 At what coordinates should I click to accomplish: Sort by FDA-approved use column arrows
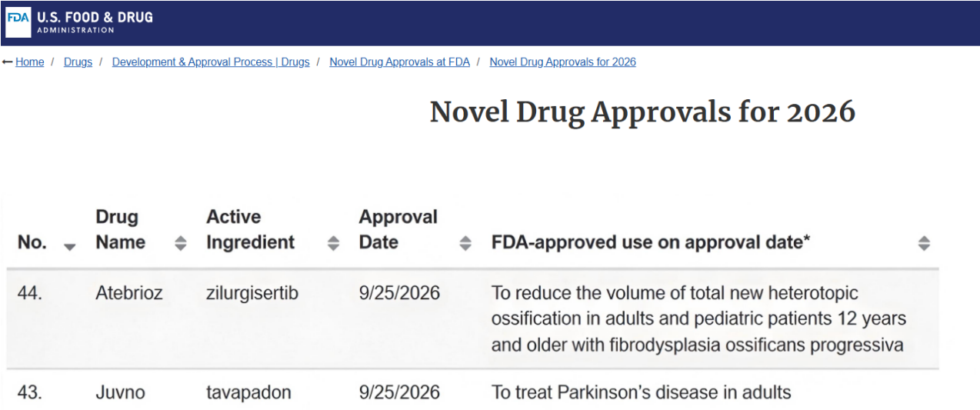click(x=924, y=243)
